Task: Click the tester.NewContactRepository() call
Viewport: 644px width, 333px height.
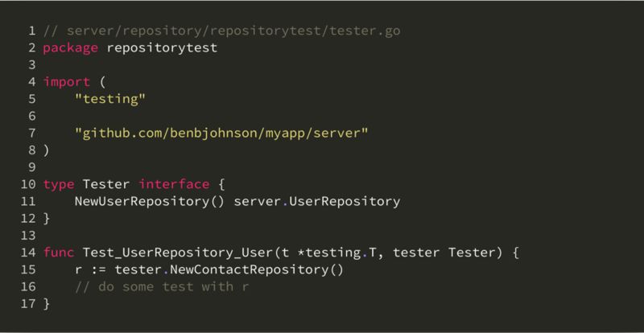Action: pos(229,269)
